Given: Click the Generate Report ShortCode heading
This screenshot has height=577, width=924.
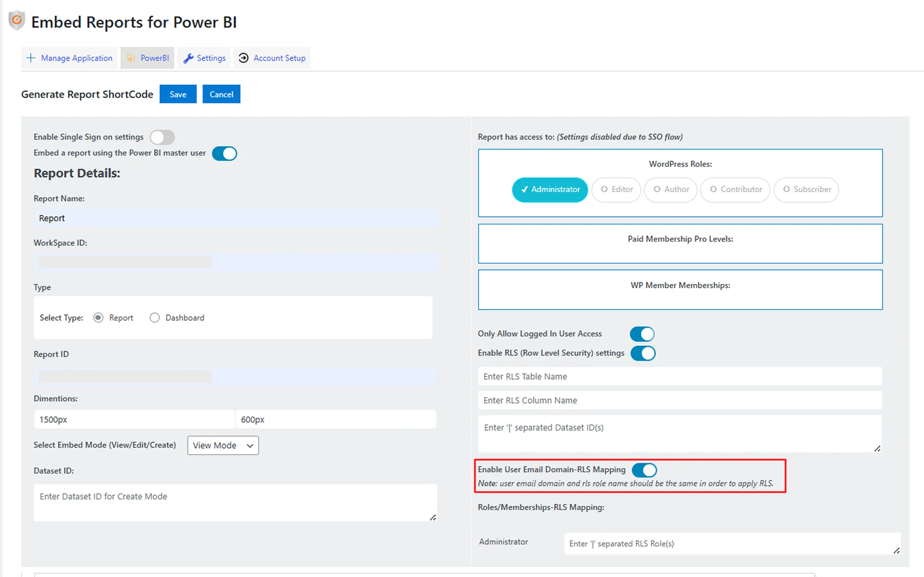Looking at the screenshot, I should 87,94.
